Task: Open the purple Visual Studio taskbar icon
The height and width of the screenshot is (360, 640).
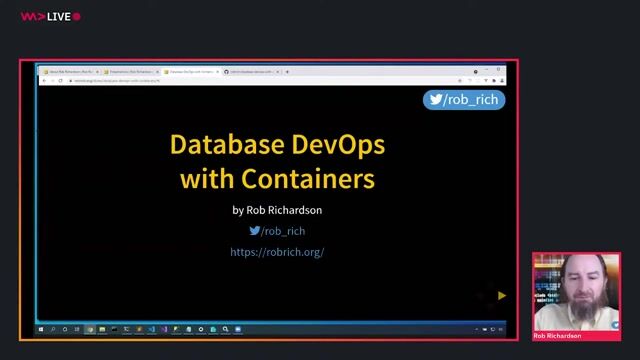Action: [x=164, y=329]
